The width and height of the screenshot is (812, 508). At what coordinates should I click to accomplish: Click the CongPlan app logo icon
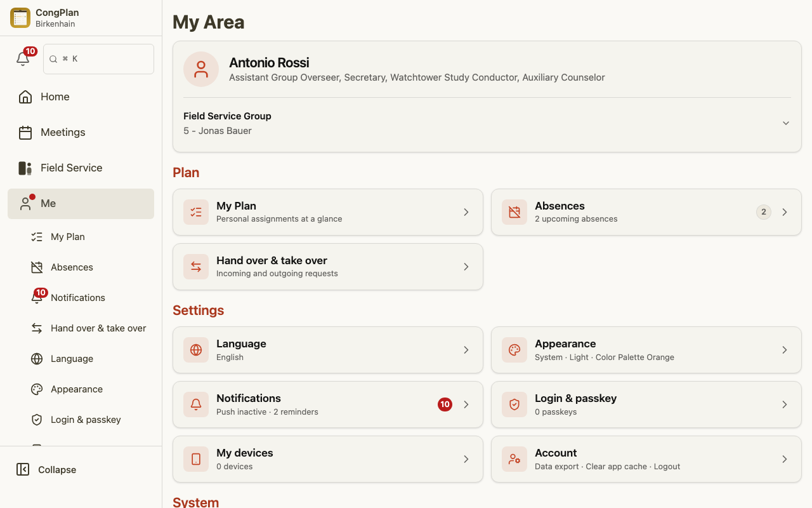20,18
